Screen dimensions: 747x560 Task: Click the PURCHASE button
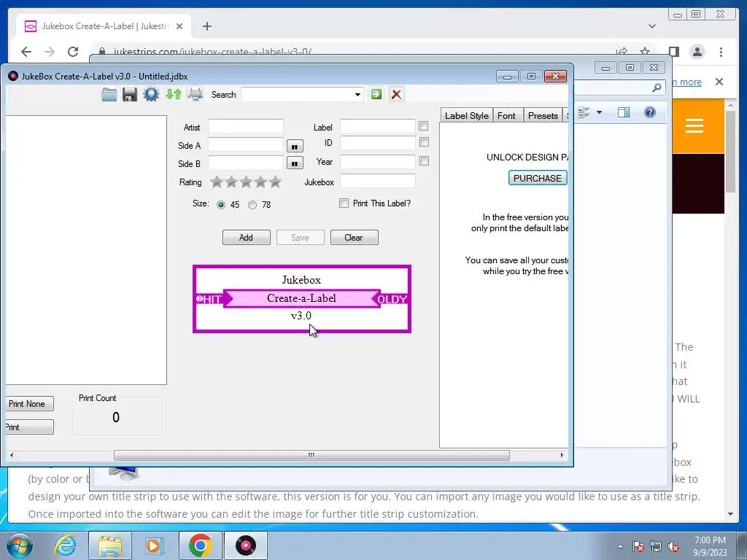pos(538,178)
